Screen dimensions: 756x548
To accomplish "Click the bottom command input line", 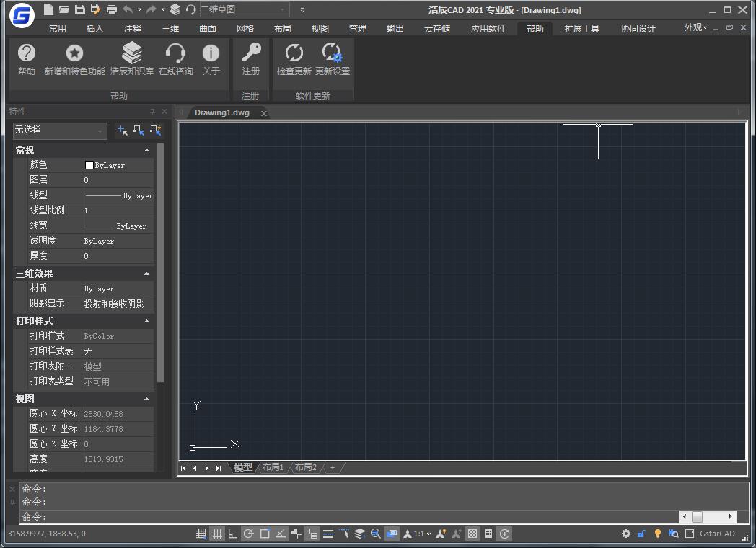I will pyautogui.click(x=346, y=517).
